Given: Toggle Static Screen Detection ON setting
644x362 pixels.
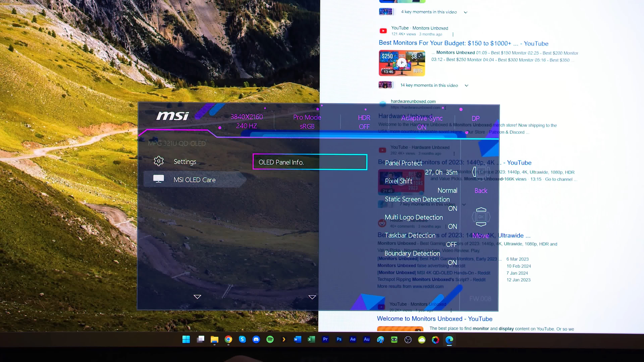Looking at the screenshot, I should 452,209.
